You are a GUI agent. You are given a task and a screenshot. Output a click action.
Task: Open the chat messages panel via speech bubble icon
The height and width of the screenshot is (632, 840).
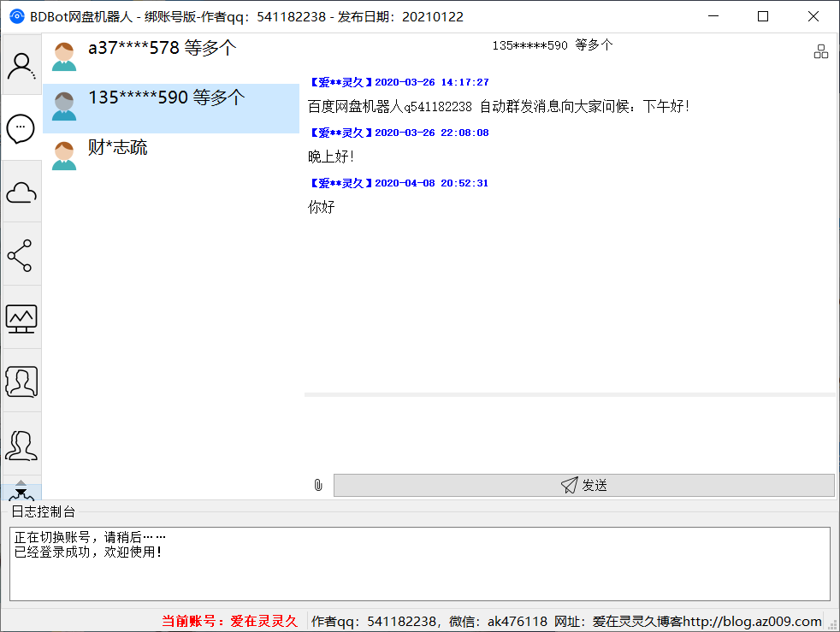click(21, 128)
